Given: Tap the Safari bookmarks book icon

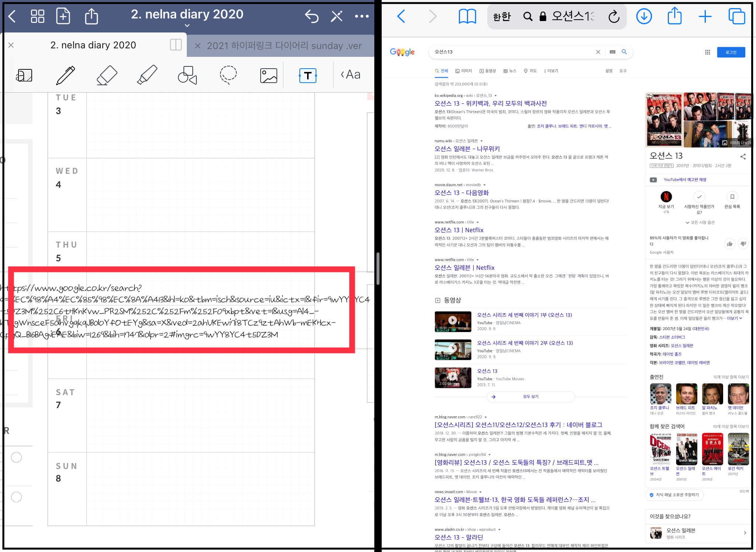Looking at the screenshot, I should (467, 16).
